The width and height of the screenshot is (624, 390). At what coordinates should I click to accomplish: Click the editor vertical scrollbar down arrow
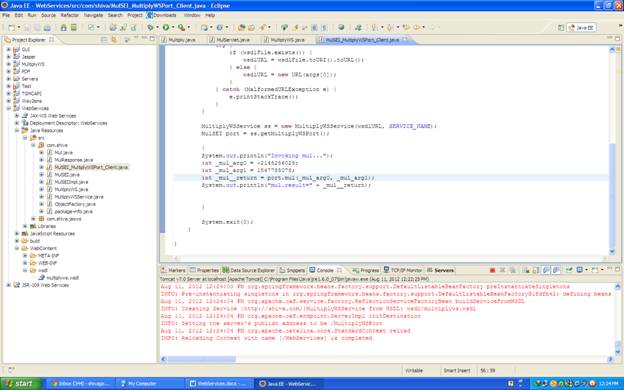point(612,252)
